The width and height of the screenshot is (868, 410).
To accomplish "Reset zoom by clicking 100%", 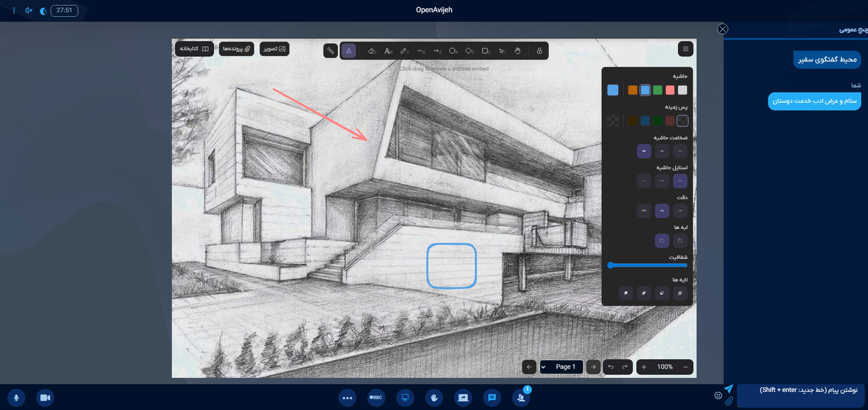I will (x=665, y=367).
